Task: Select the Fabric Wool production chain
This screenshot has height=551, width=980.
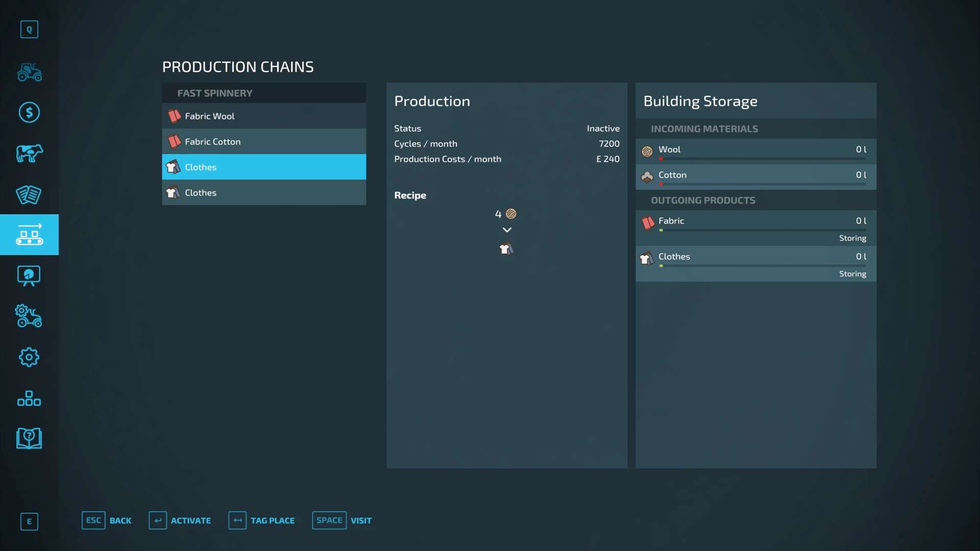Action: (264, 116)
